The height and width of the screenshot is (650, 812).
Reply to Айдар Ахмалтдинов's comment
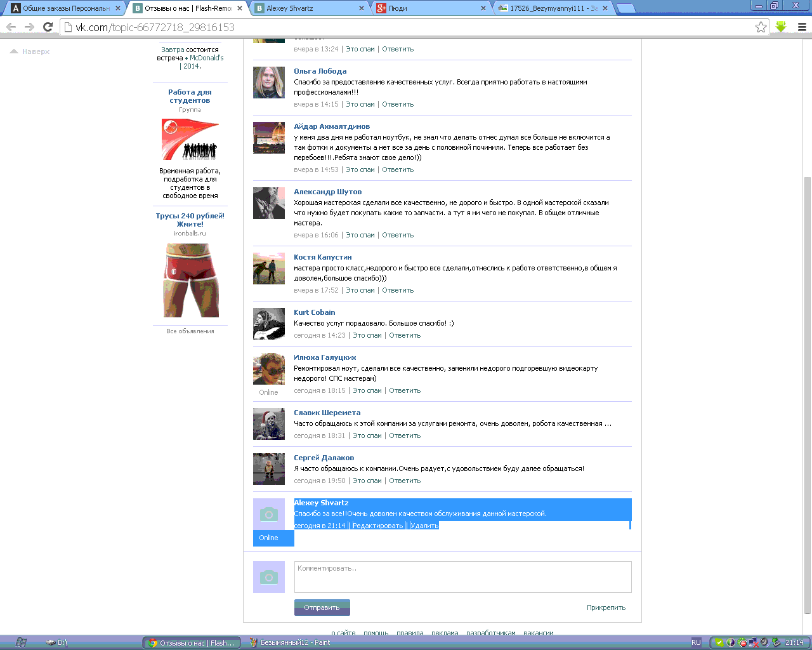coord(398,169)
